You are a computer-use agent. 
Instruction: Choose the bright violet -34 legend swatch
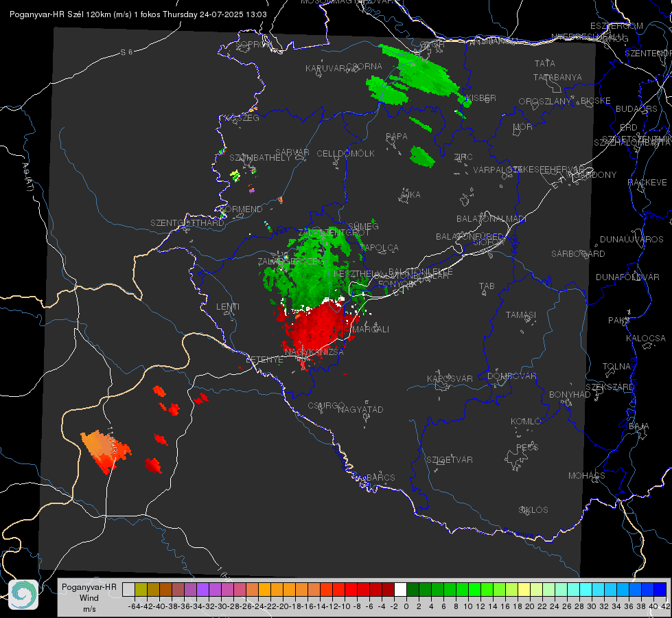[x=202, y=589]
